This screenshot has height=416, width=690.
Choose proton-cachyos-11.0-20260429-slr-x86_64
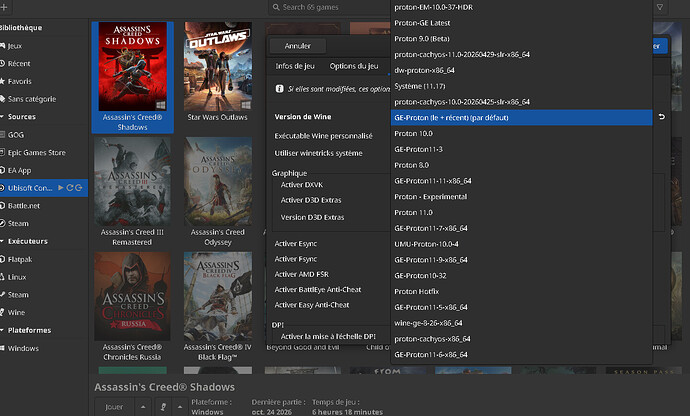[521, 55]
